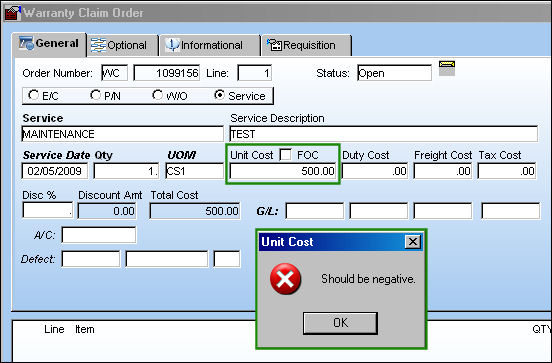Screen dimensions: 552x363
Task: Click the Freight Cost field
Action: 443,171
